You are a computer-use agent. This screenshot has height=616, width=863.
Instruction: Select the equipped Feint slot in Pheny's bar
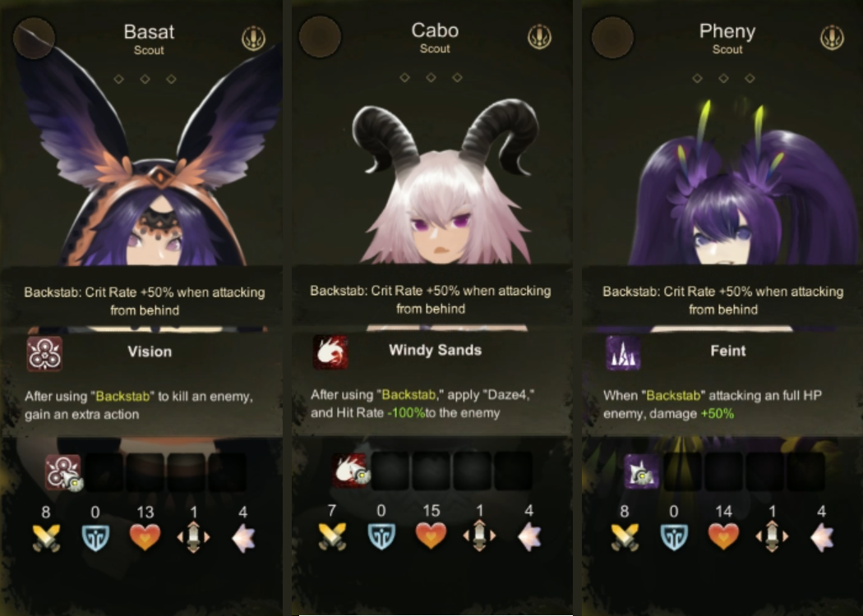(642, 471)
